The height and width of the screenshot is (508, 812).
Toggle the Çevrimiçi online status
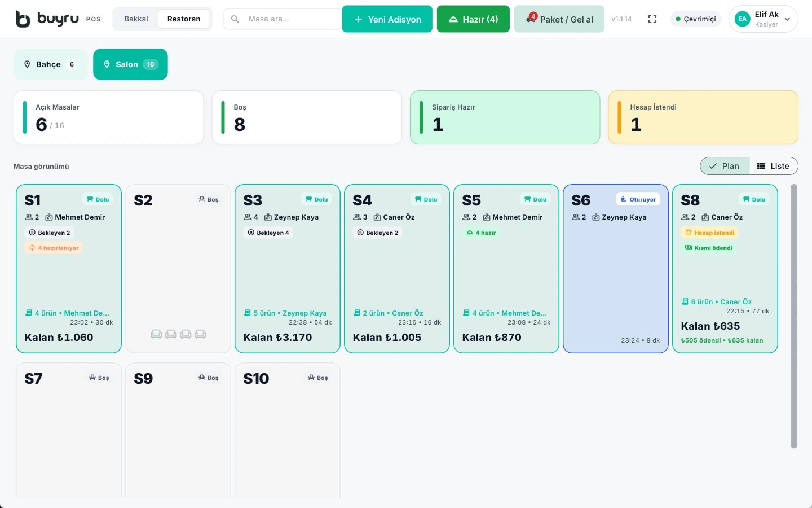pos(696,19)
